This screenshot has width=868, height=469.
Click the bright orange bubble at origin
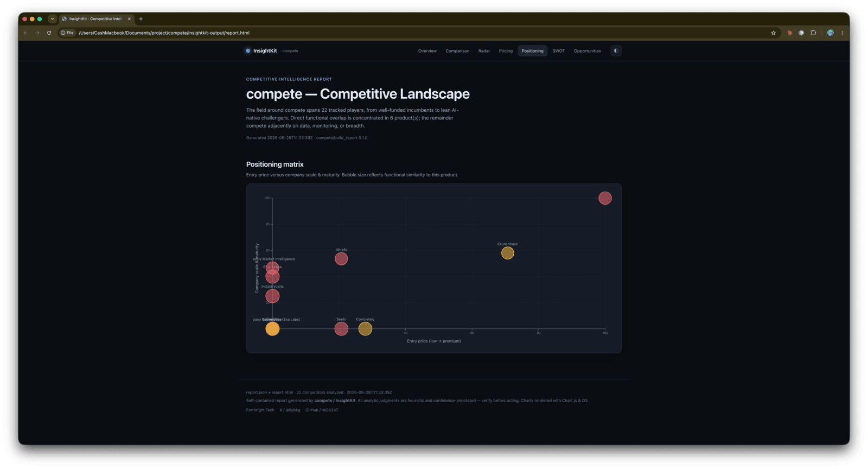pos(272,328)
